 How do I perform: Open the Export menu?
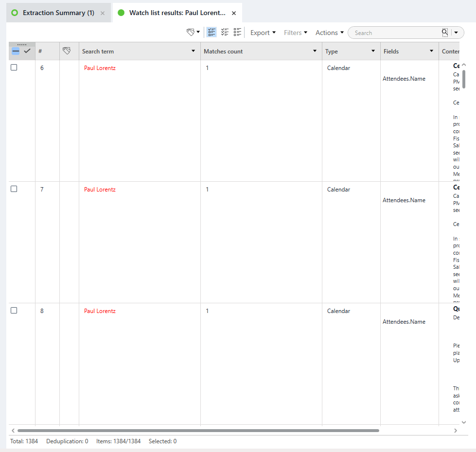[263, 33]
